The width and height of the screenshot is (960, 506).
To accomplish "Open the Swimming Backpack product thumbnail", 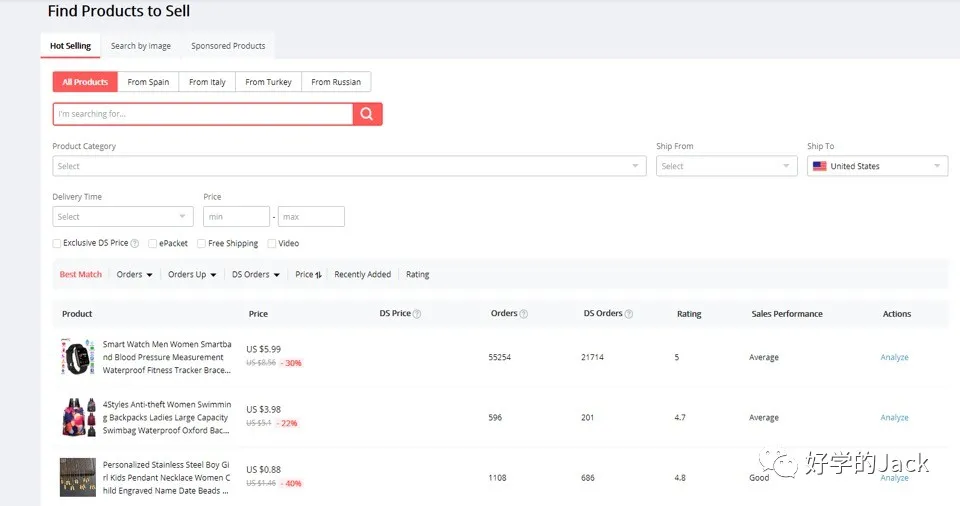I will pos(78,417).
